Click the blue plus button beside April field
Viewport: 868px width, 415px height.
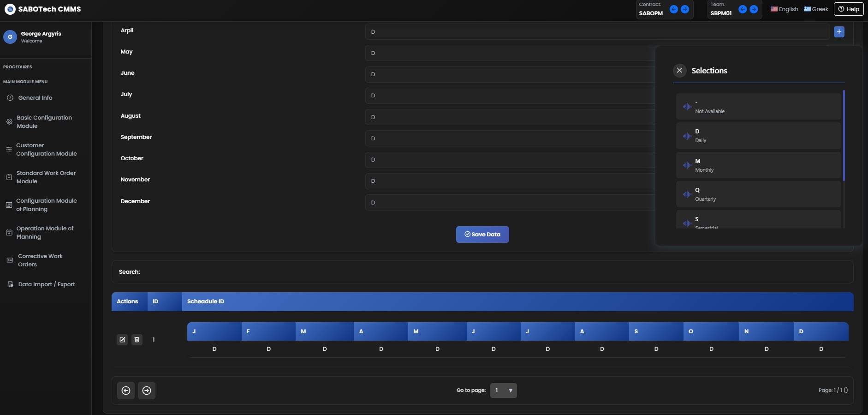(839, 32)
